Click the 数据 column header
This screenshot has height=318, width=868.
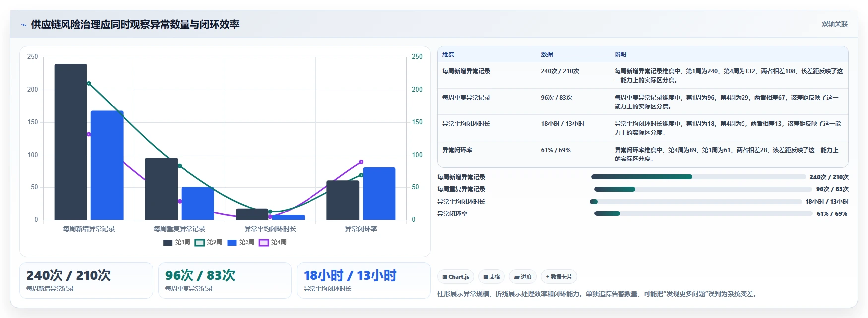(547, 54)
